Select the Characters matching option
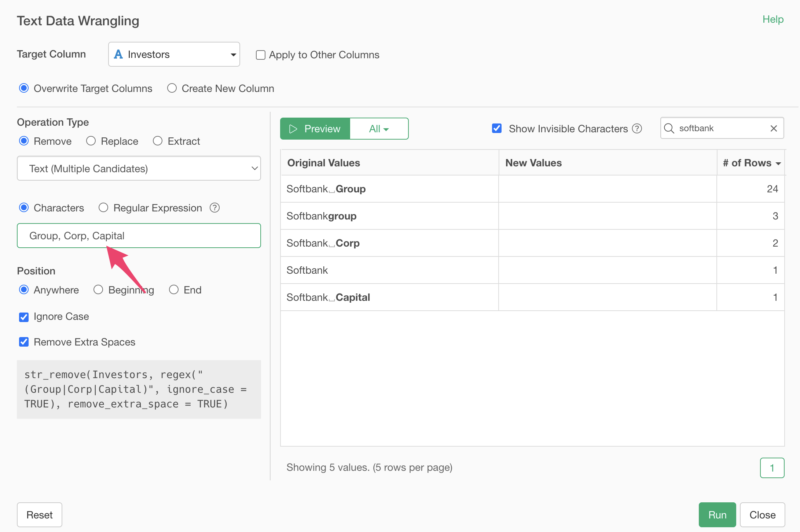 pyautogui.click(x=24, y=208)
